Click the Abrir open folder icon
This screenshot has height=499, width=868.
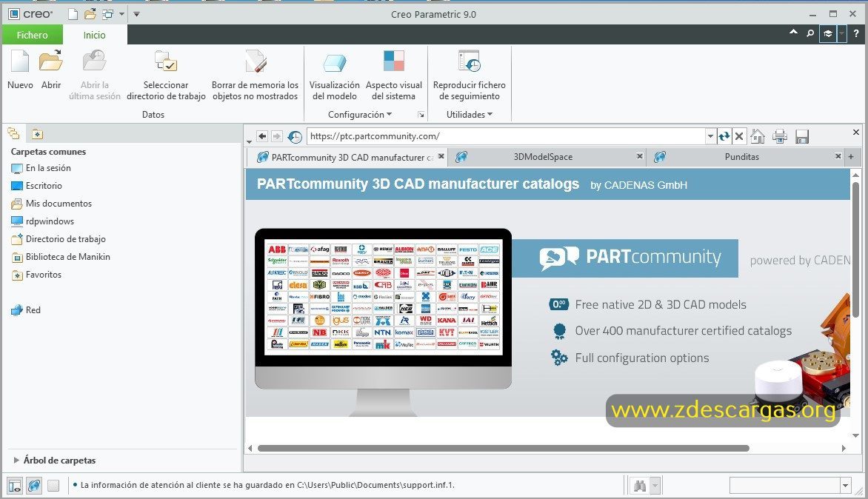(51, 61)
